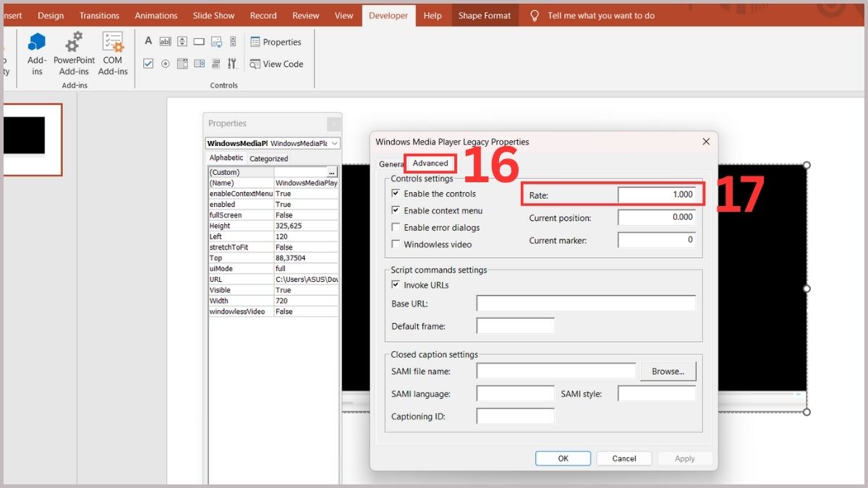Click Browse for a SAMI file
The width and height of the screenshot is (868, 488).
667,371
